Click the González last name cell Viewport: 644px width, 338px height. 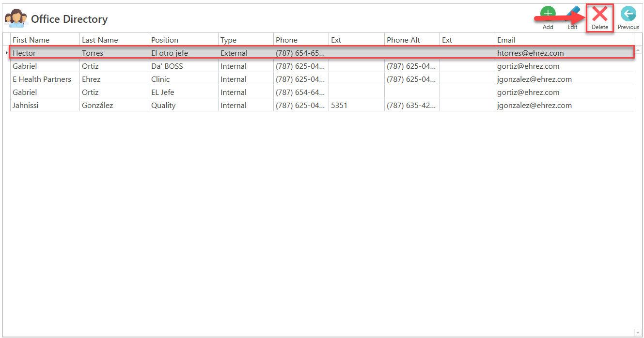tap(114, 105)
